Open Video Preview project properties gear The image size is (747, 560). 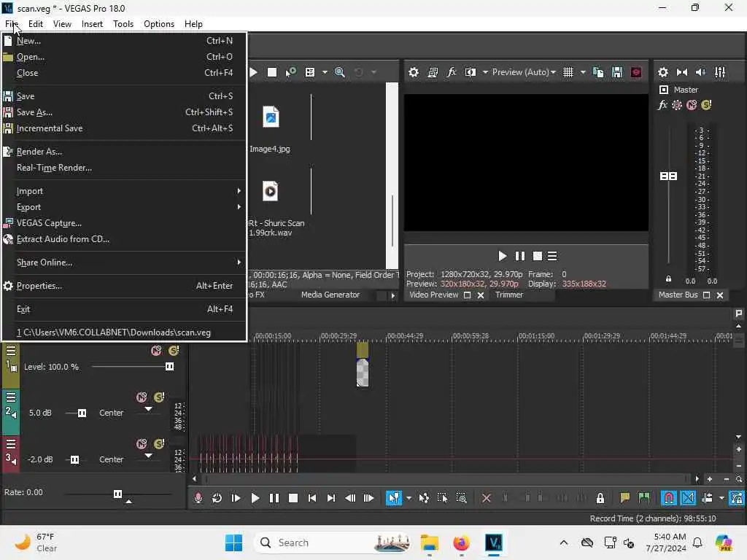[414, 72]
